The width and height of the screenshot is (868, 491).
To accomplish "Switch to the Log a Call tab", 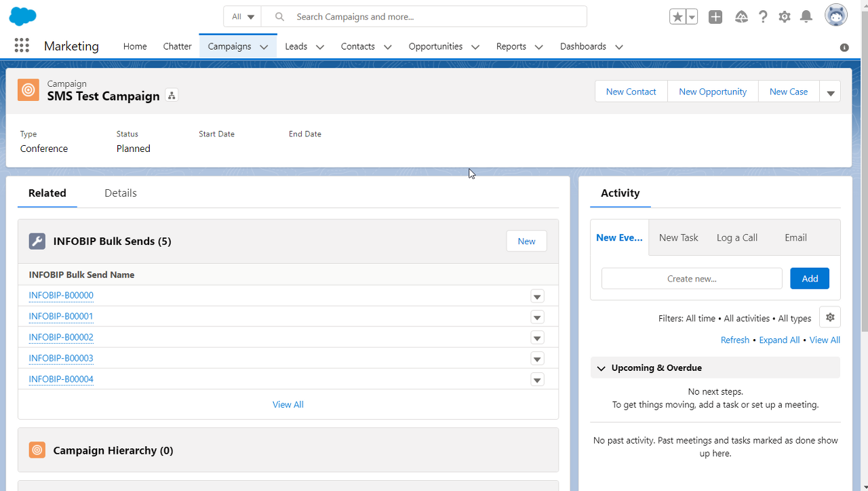I will [x=737, y=237].
